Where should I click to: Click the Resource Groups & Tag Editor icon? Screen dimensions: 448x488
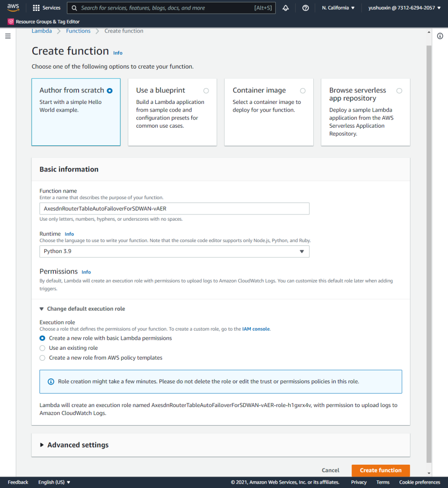pos(11,21)
